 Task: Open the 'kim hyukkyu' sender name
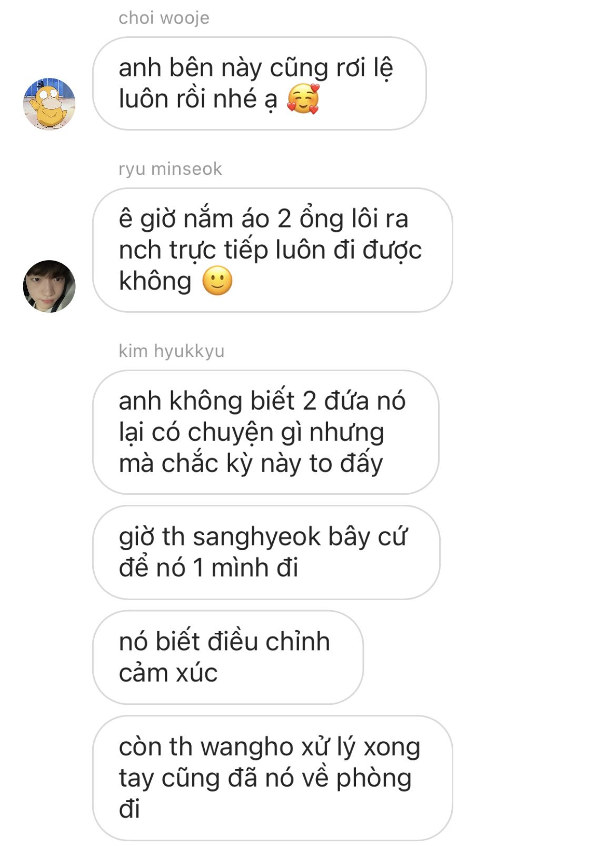coord(171,351)
